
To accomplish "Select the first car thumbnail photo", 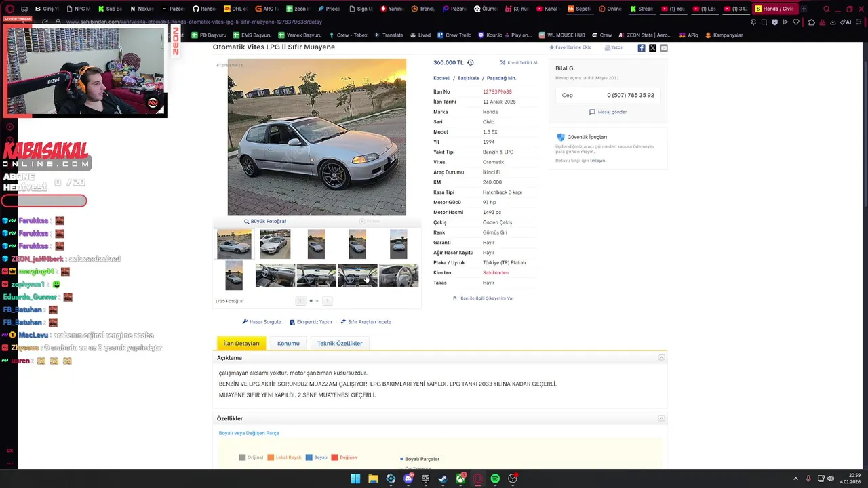I will [x=234, y=244].
